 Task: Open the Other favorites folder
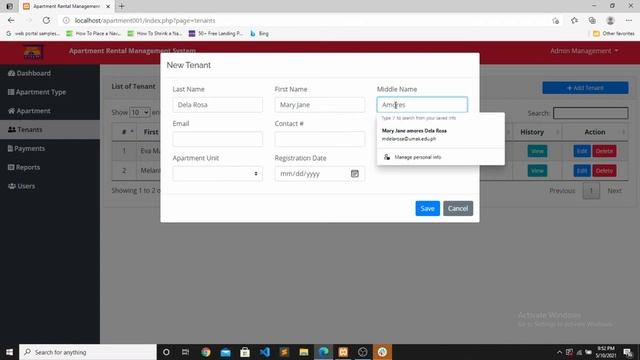point(613,33)
